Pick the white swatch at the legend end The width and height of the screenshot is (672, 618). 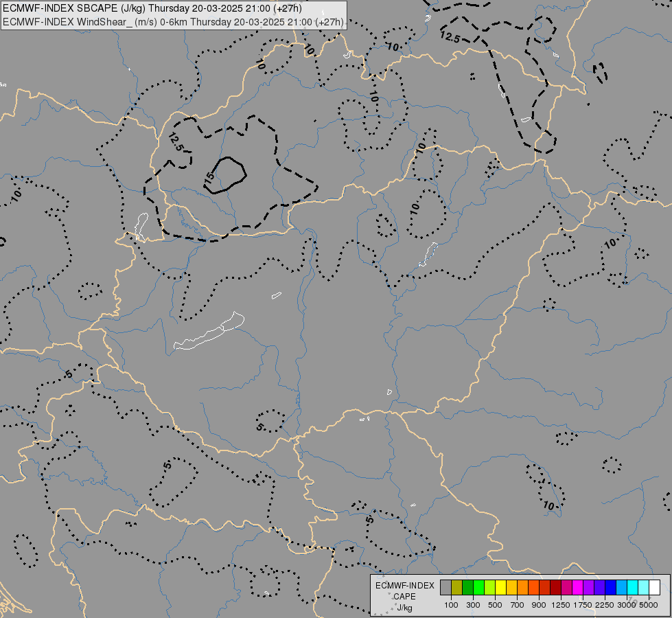[654, 588]
